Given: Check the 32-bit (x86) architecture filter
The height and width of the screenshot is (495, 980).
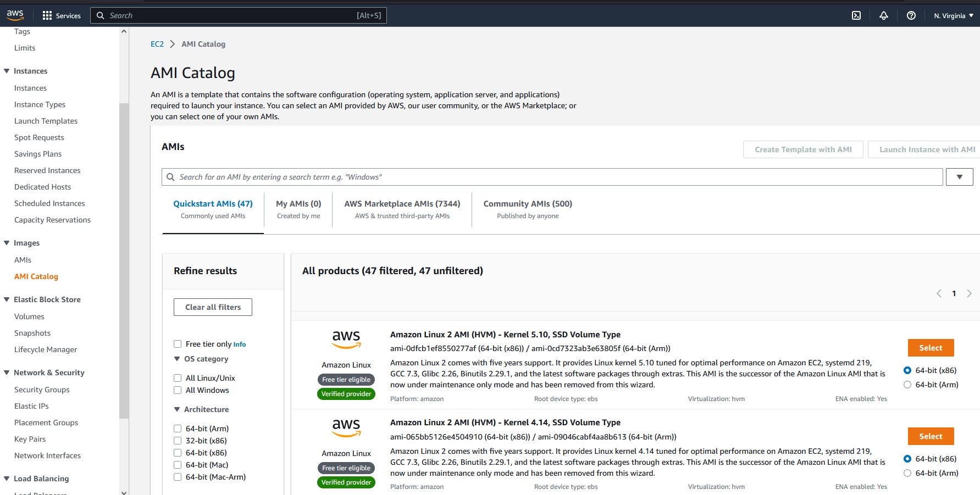Looking at the screenshot, I should (178, 441).
